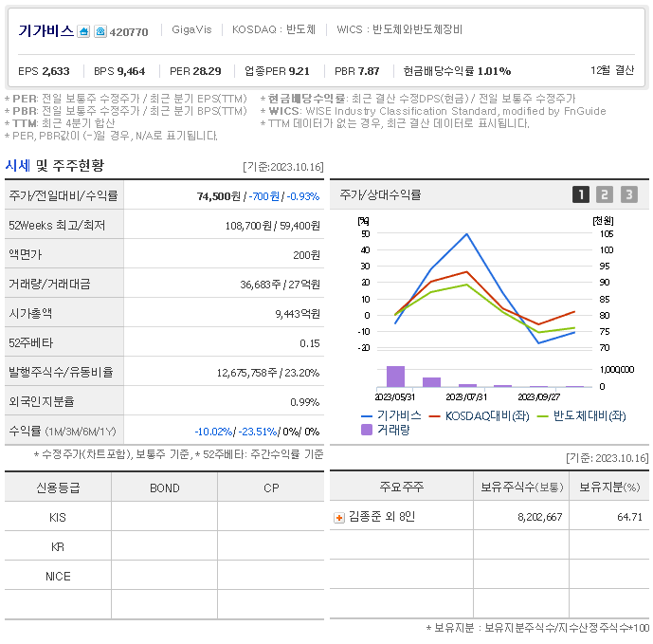Image resolution: width=653 pixels, height=644 pixels.
Task: Click the red KOSDAQ대비 legend marker
Action: pyautogui.click(x=434, y=416)
